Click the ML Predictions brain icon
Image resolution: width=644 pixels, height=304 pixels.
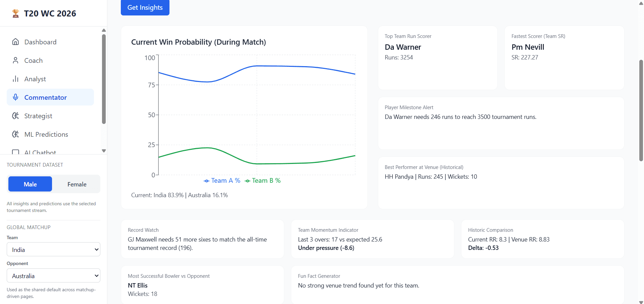pyautogui.click(x=15, y=134)
